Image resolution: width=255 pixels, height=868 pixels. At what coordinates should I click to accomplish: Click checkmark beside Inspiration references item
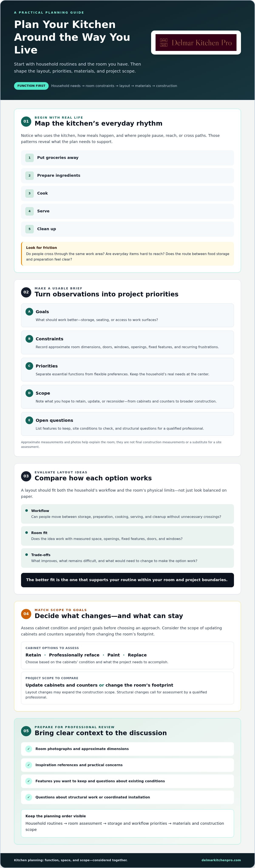[x=29, y=765]
